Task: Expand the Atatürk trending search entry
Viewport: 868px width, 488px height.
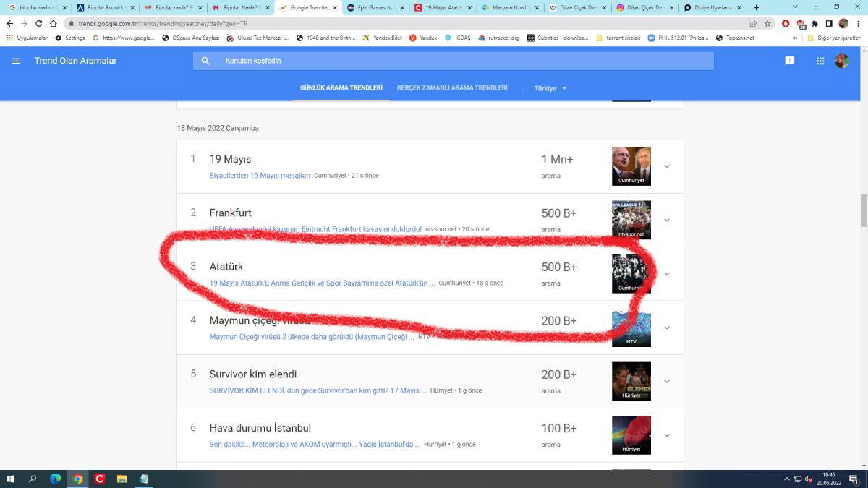Action: point(667,273)
